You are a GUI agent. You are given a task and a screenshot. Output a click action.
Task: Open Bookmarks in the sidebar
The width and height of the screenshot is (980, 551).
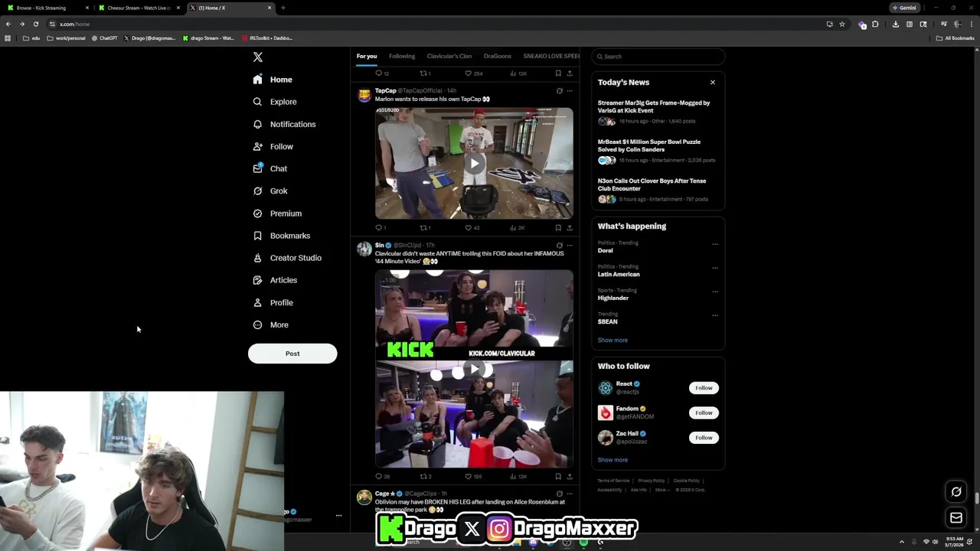click(x=282, y=236)
